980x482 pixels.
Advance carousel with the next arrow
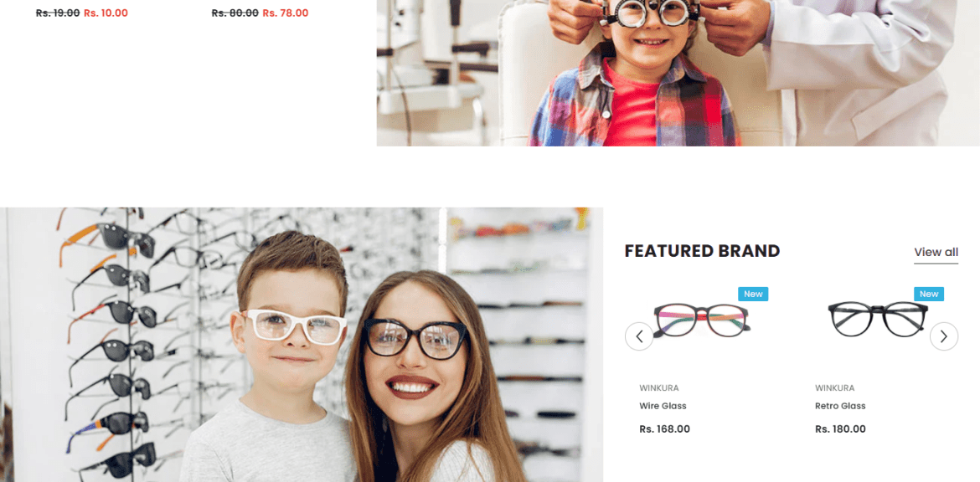(x=944, y=336)
